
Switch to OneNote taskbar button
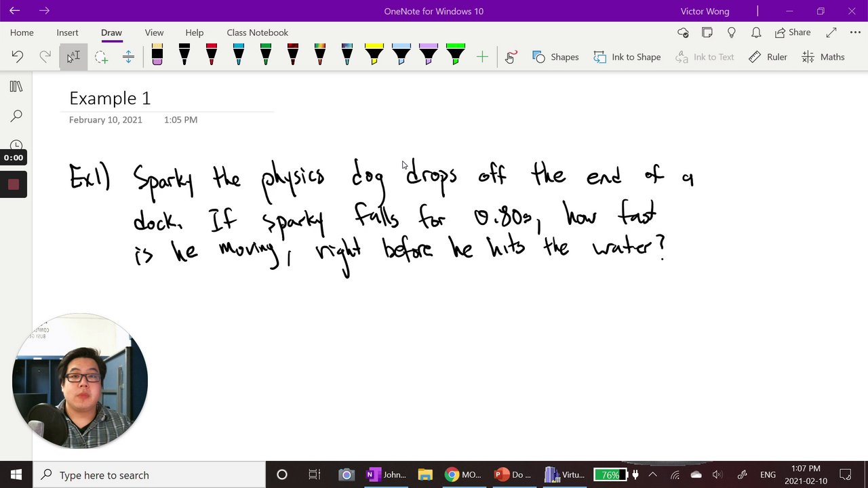pos(387,475)
